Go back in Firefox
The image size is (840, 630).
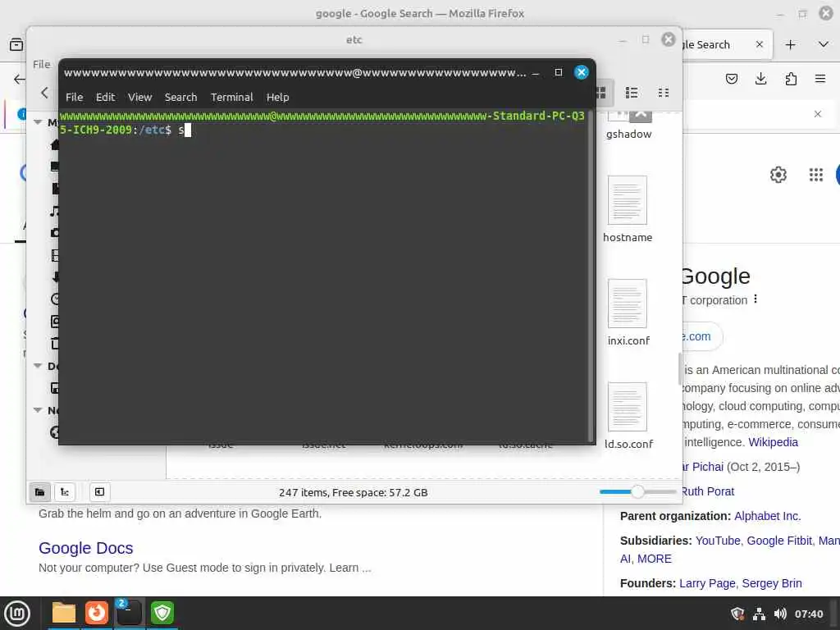pos(20,80)
